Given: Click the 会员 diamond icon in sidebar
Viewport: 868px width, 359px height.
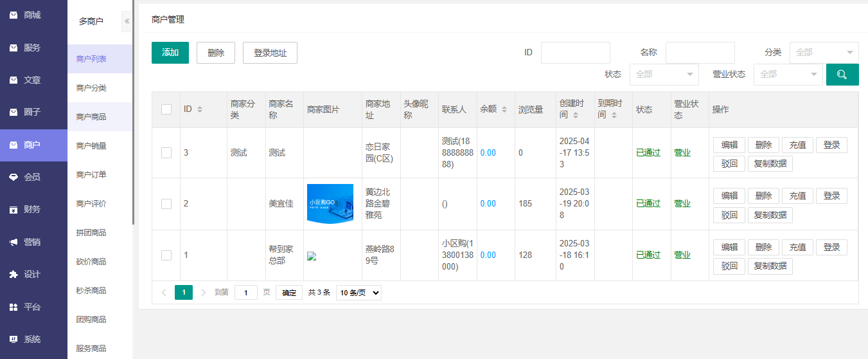Looking at the screenshot, I should coord(13,177).
